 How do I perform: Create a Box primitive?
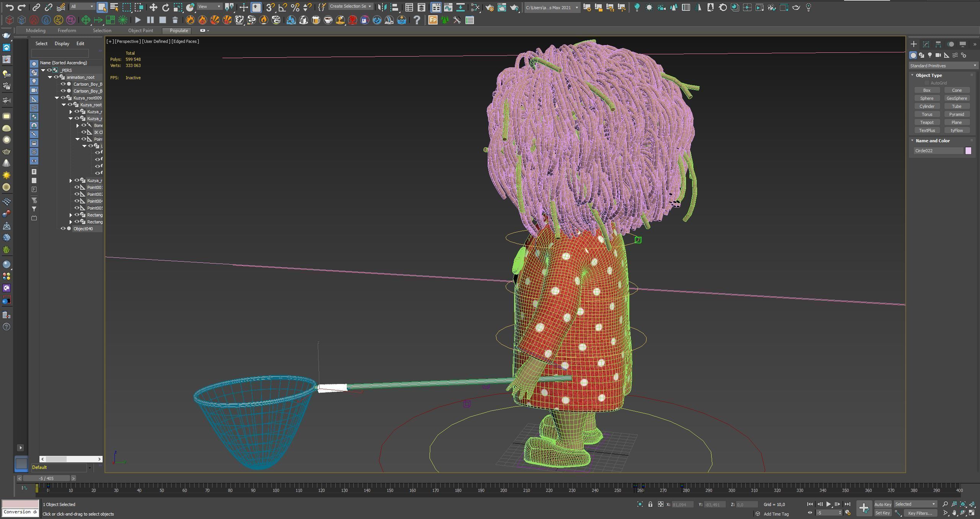click(x=927, y=90)
